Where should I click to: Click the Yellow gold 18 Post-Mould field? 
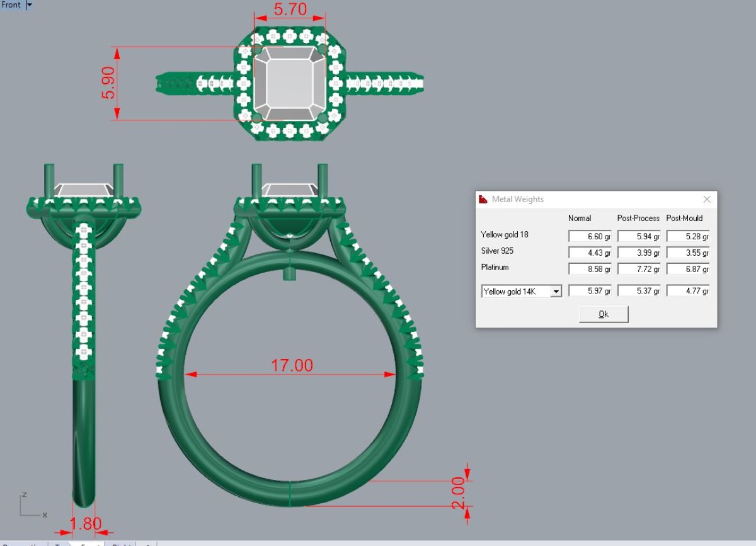[x=688, y=237]
